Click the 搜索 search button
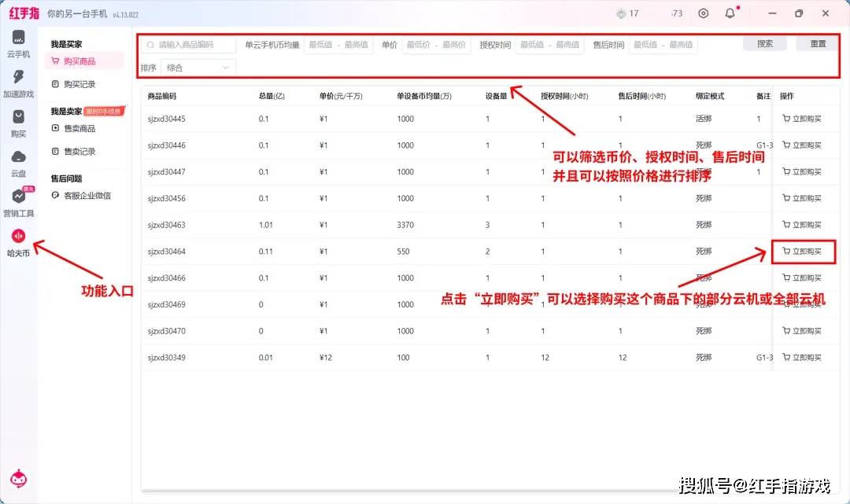This screenshot has width=850, height=504. (x=765, y=44)
